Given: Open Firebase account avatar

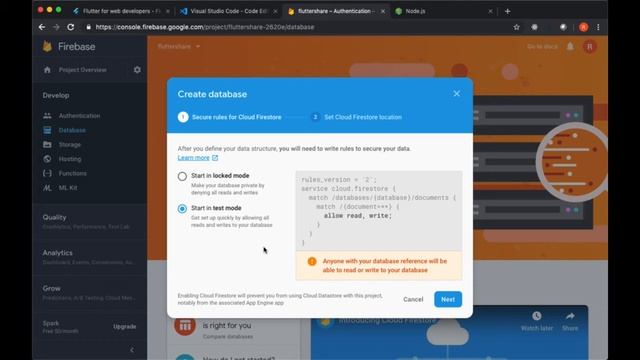Looking at the screenshot, I should (589, 47).
